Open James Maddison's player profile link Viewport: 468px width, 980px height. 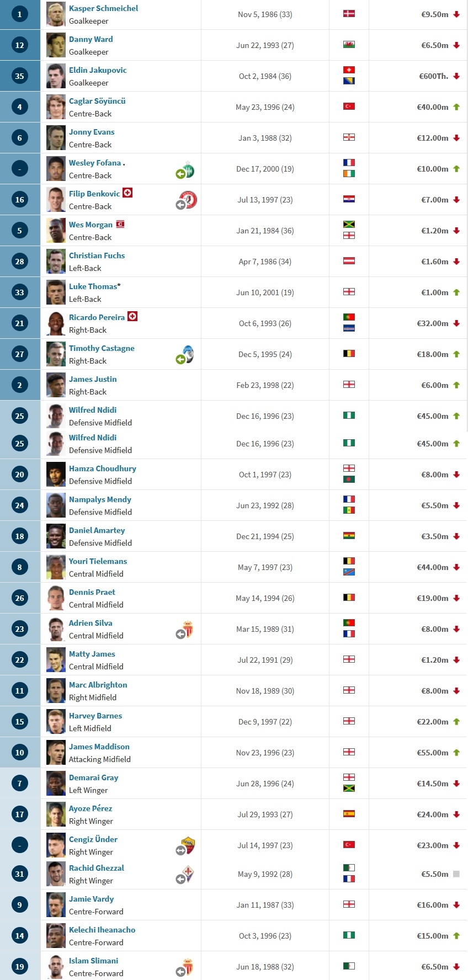pos(99,747)
